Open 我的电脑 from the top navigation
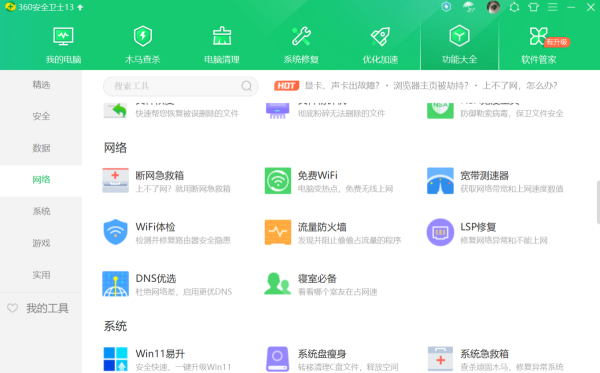Viewport: 600px width, 373px height. 63,45
